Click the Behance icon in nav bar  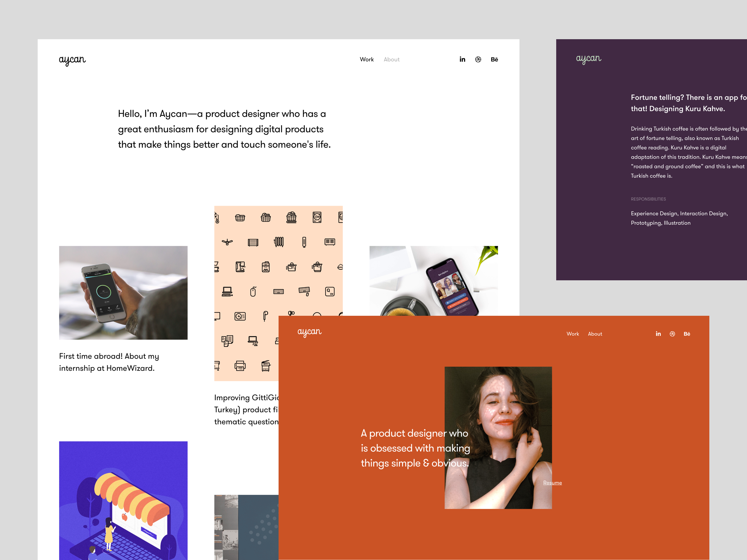click(495, 59)
